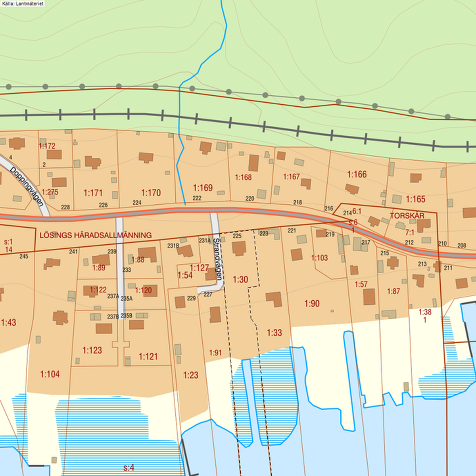Pick house number '222'
Screen dimensions: 476x476
click(197, 198)
